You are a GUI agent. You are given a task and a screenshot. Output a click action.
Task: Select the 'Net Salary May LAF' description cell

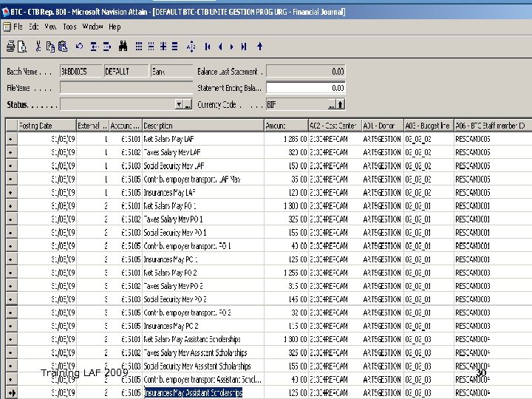(x=203, y=139)
